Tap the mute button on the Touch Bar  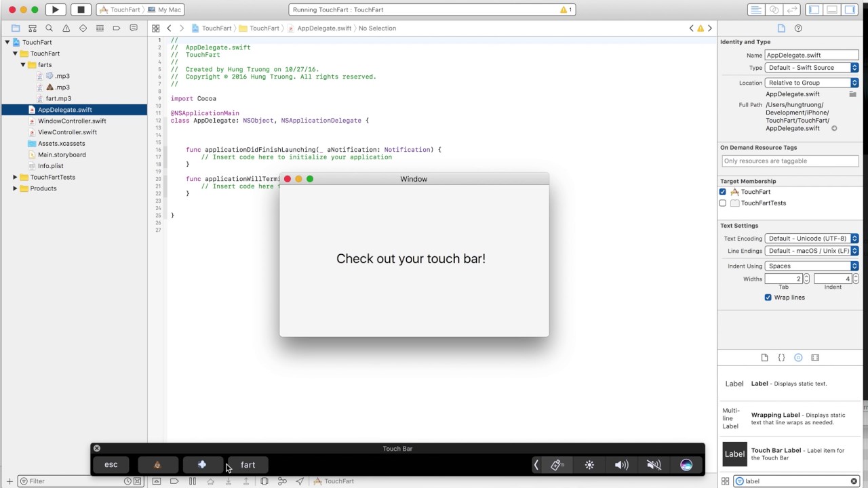pos(654,465)
